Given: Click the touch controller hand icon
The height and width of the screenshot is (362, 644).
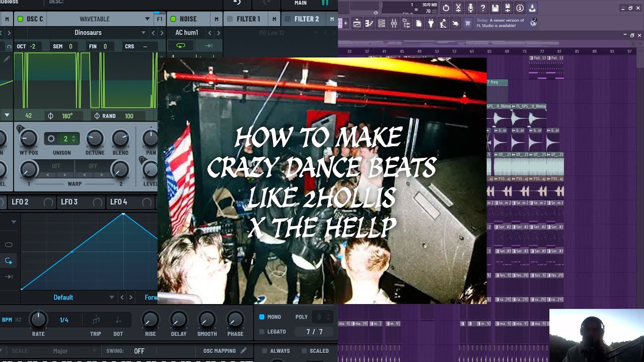Looking at the screenshot, I should pos(455,23).
